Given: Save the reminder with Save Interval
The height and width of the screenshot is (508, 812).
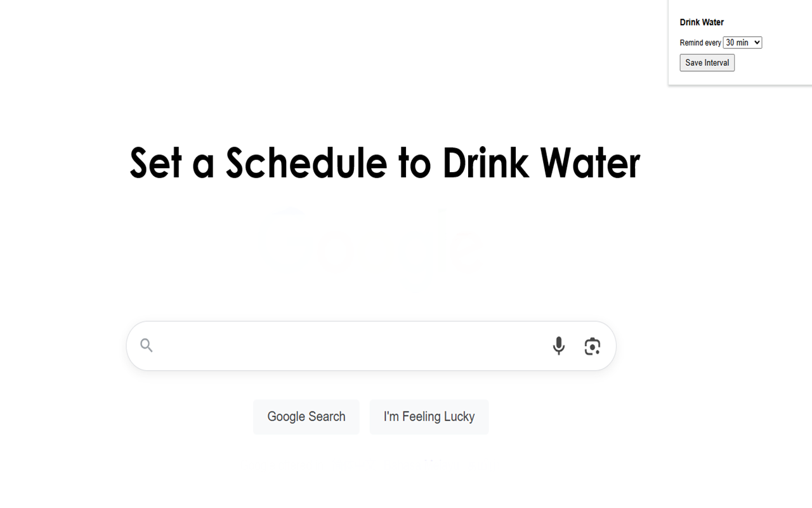Looking at the screenshot, I should 707,63.
